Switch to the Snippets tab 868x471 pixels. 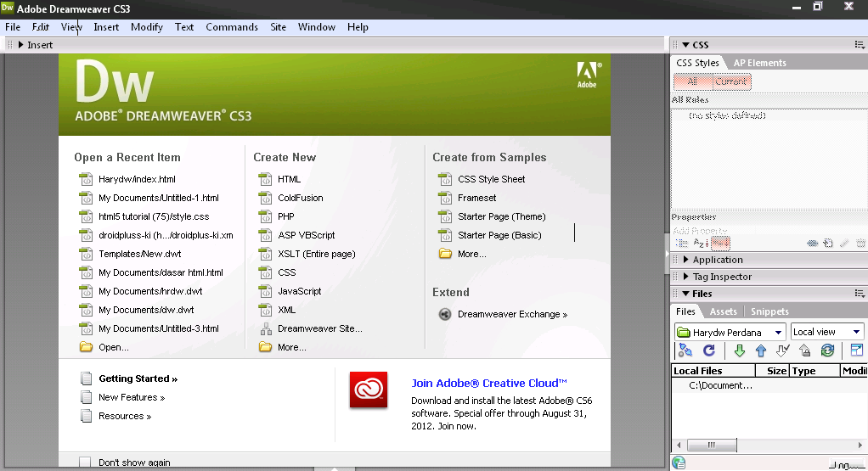pyautogui.click(x=769, y=311)
